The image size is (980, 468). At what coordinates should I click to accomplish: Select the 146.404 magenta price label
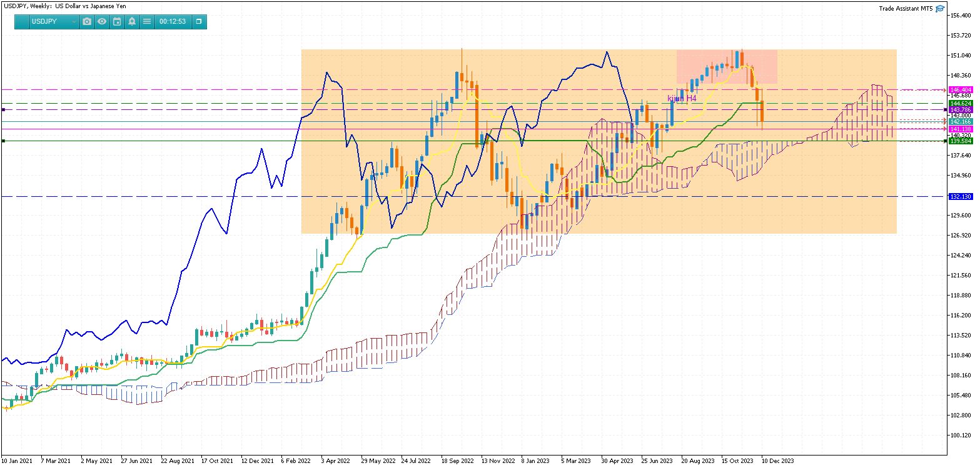click(x=961, y=90)
